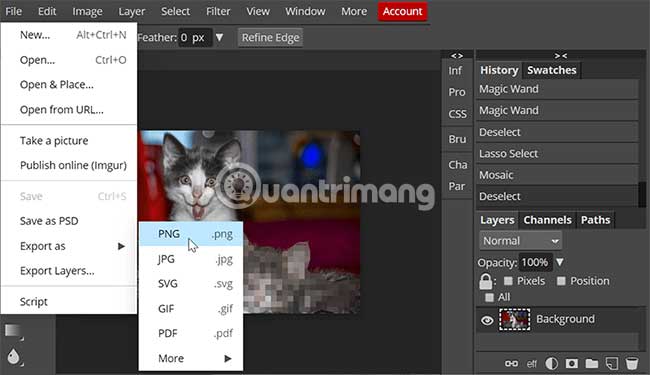650x375 pixels.
Task: Open the Edit menu
Action: pos(47,11)
